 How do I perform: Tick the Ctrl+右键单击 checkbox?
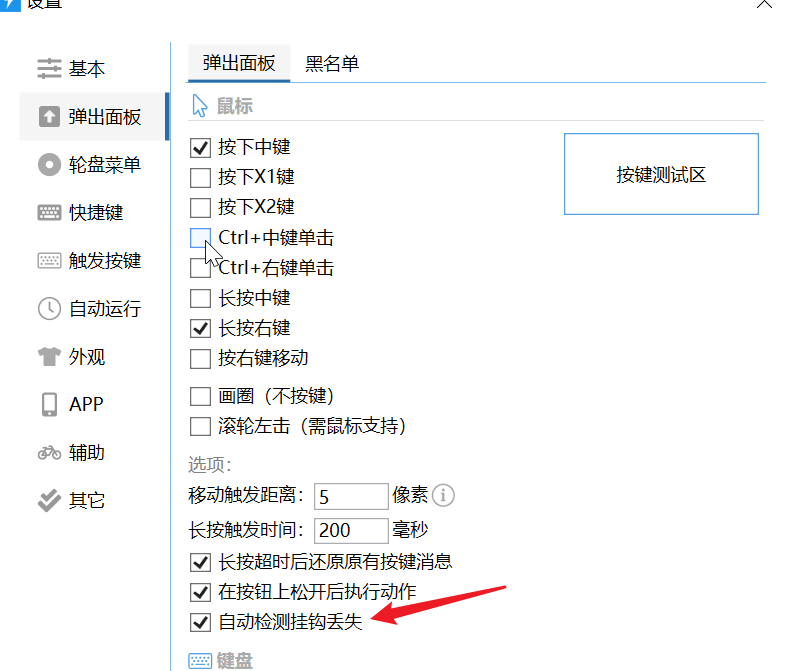point(201,268)
